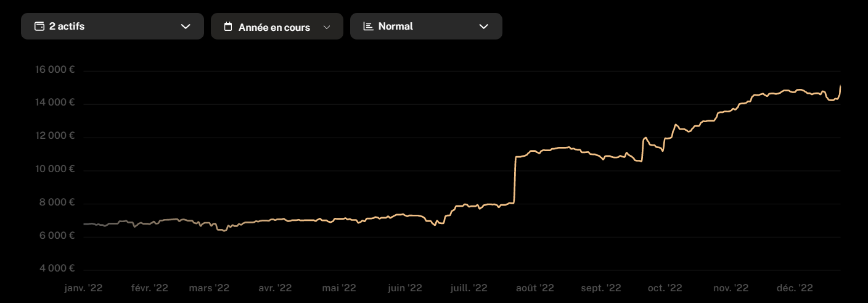Expand chevron of the 'Année en cours' selector
The height and width of the screenshot is (303, 868).
pos(327,27)
